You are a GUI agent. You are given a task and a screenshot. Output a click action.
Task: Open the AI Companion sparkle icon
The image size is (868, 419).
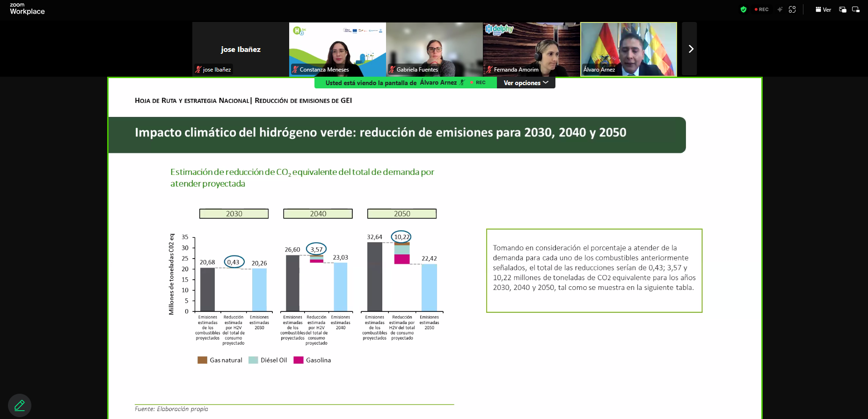click(780, 9)
